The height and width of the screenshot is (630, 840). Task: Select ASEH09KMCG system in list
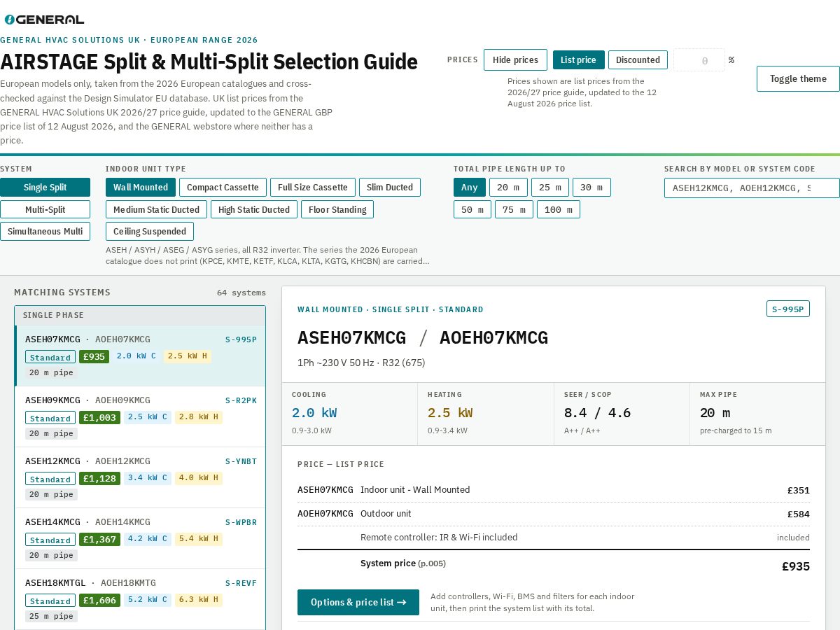pyautogui.click(x=140, y=416)
